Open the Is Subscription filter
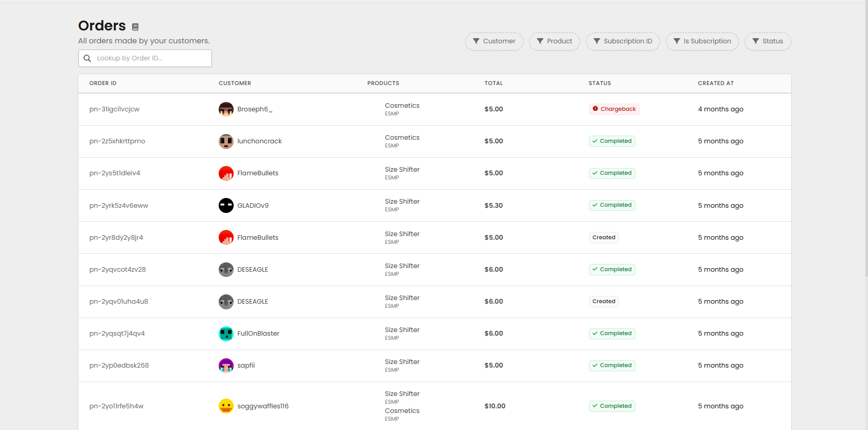Image resolution: width=868 pixels, height=430 pixels. coord(702,41)
